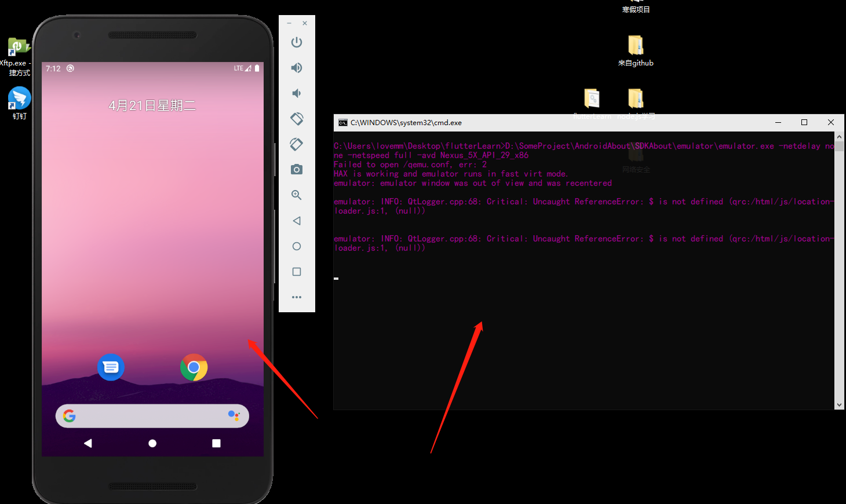
Task: Turn volume up on the emulator
Action: point(296,67)
